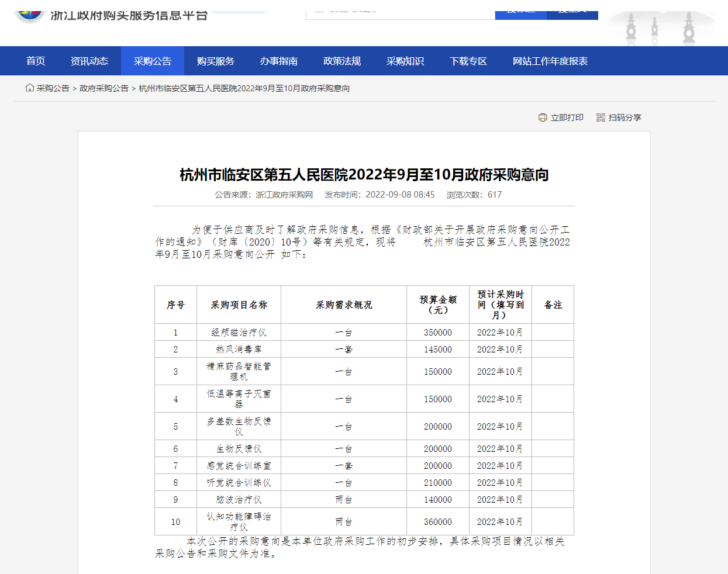Click the row number 1 cell
Viewport: 728px width, 574px height.
click(x=176, y=332)
